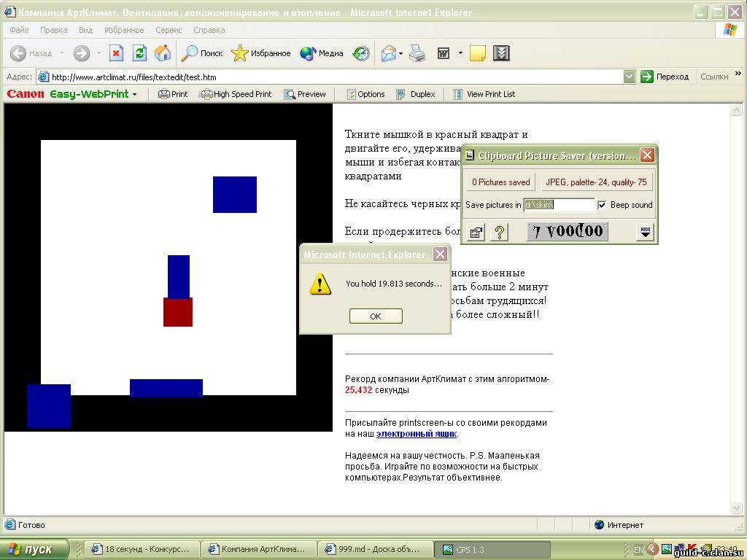Screen dimensions: 747x560
Task: Open Clipboard Picture Saver settings icon
Action: (476, 233)
